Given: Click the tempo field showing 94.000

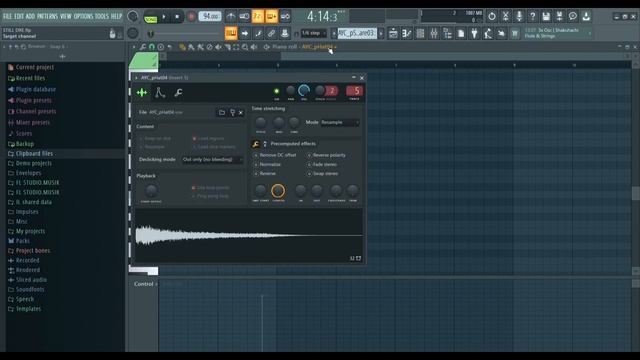Looking at the screenshot, I should (210, 16).
